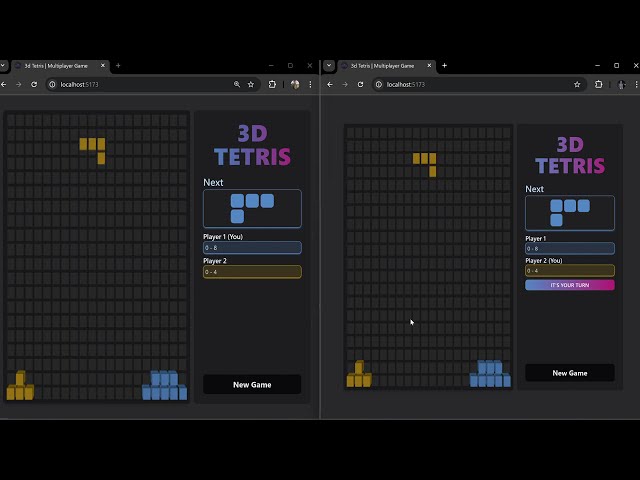The height and width of the screenshot is (480, 640).
Task: Open profile avatar in left browser window
Action: coord(295,84)
